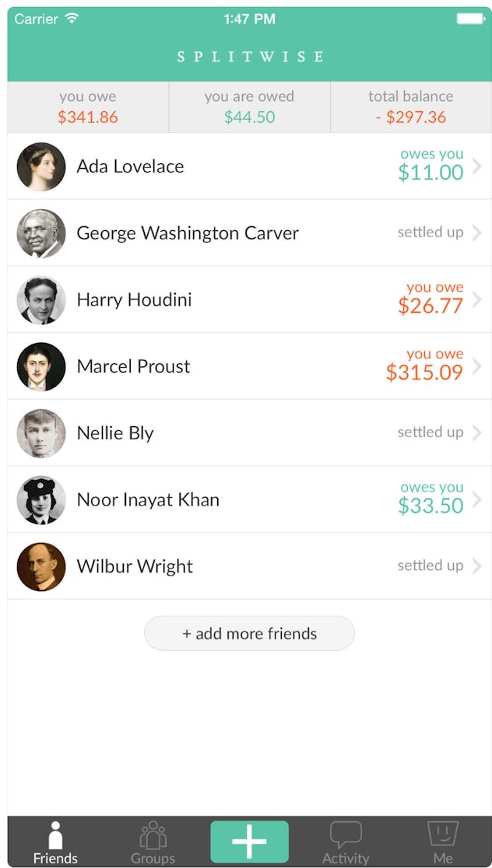Screen dimensions: 492x868
Task: Expand Ada Lovelace's entry via chevron
Action: 480,166
